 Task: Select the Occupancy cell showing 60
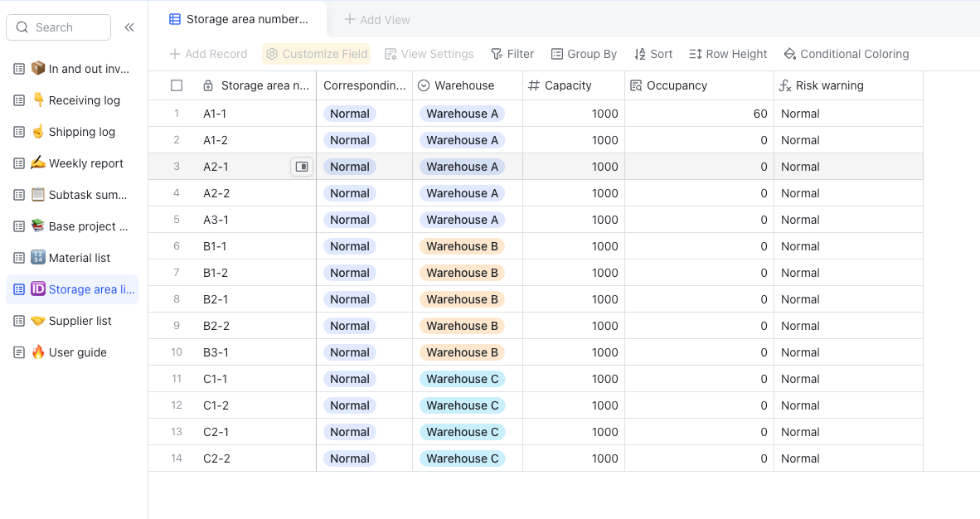point(700,114)
